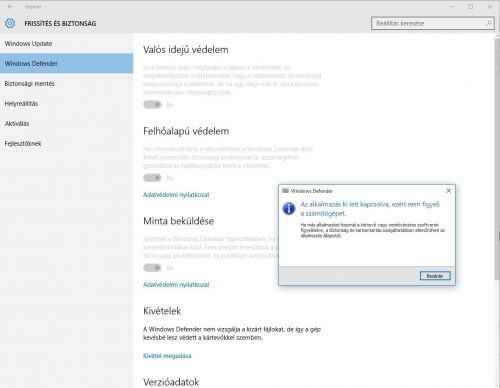Click the Minta beküldése heading
500x388 pixels.
[x=178, y=221]
